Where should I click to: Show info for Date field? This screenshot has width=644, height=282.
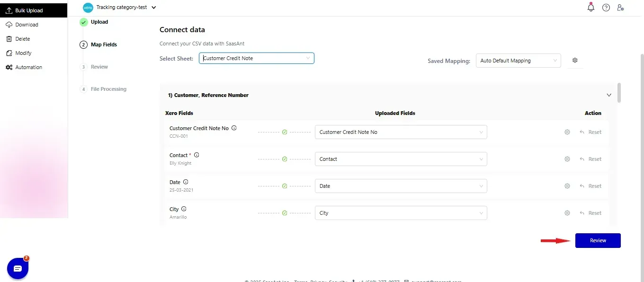(x=186, y=182)
